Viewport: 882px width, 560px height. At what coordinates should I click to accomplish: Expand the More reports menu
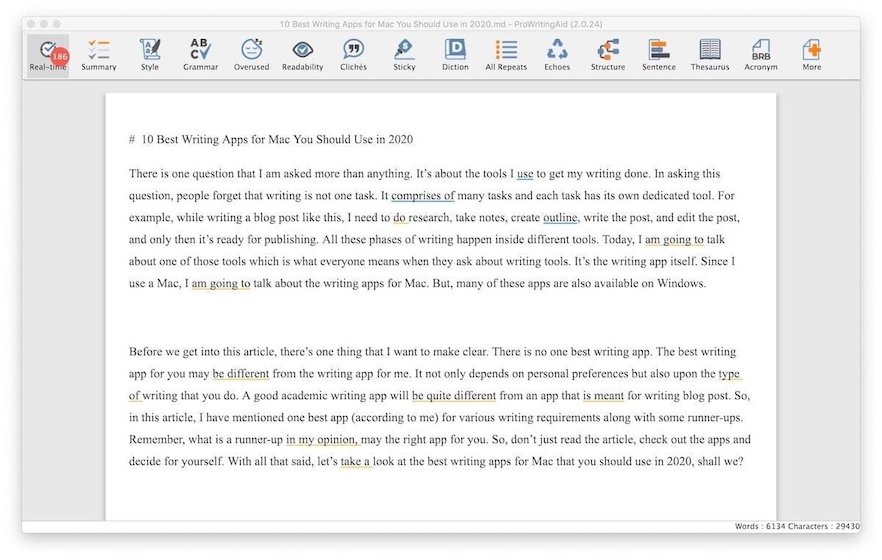(812, 54)
